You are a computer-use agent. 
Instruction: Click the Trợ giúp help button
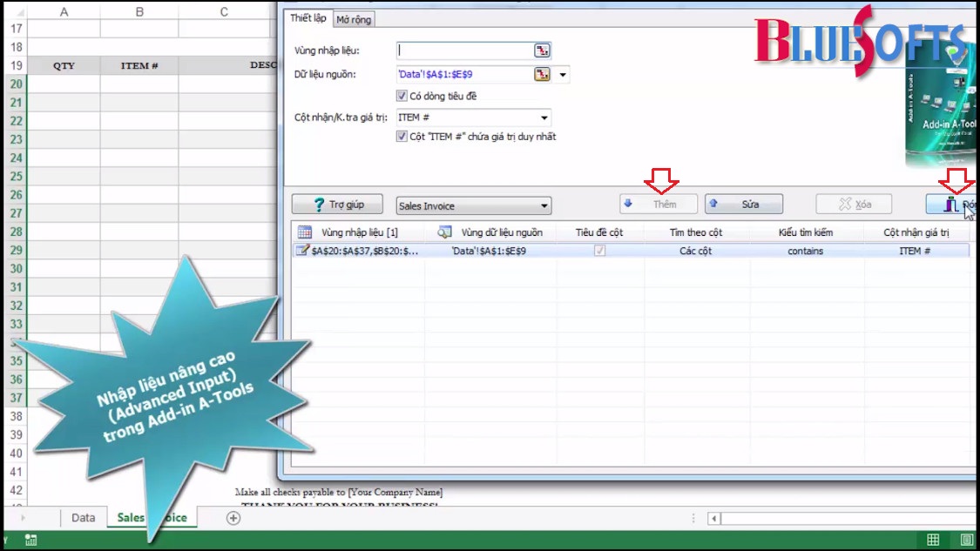[x=337, y=205]
